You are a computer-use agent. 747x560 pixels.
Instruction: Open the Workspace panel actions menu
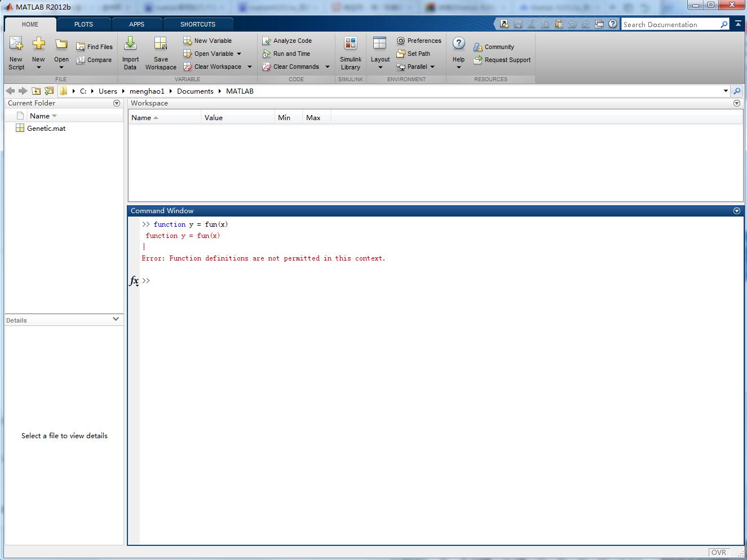tap(737, 103)
